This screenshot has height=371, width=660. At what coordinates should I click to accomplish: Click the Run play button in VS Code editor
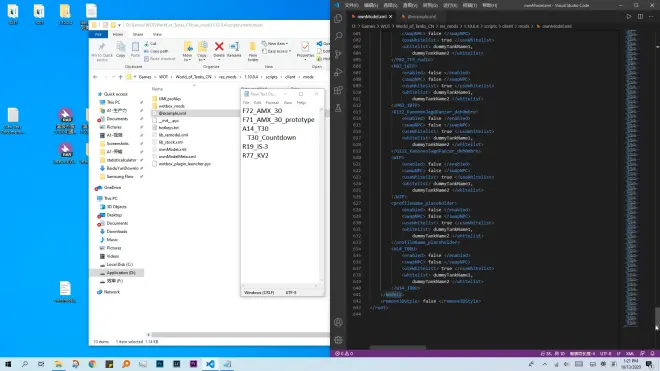[629, 16]
